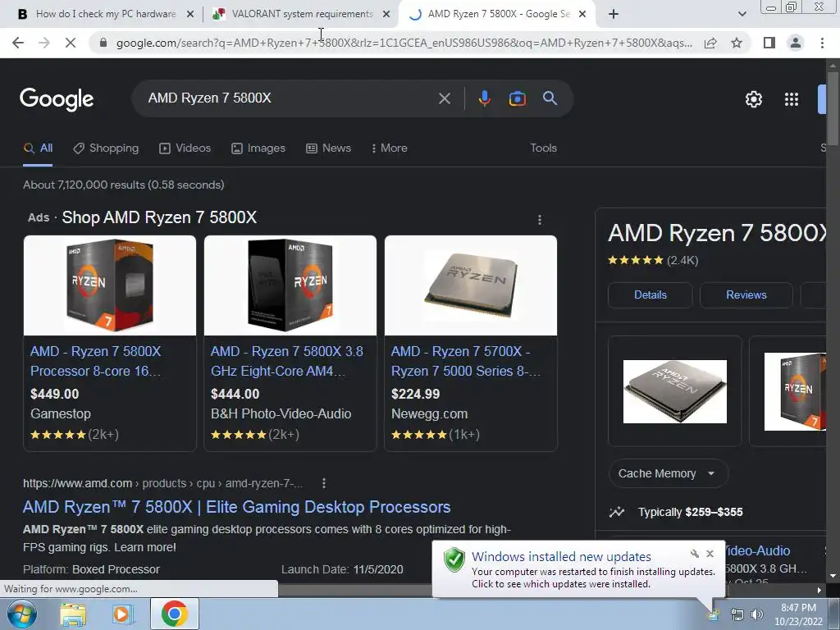Open Windows Explorer from taskbar
The height and width of the screenshot is (630, 840).
click(73, 614)
